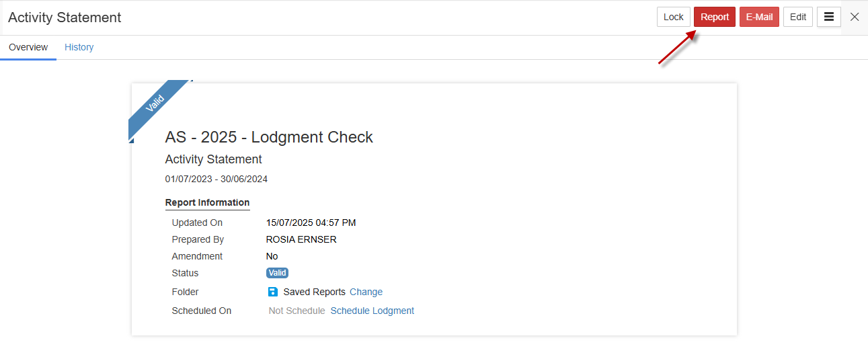868x361 pixels.
Task: Switch to the History tab
Action: (79, 47)
